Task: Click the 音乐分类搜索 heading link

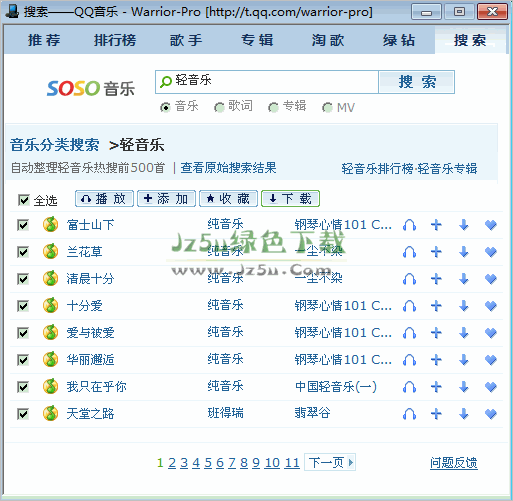Action: (55, 145)
